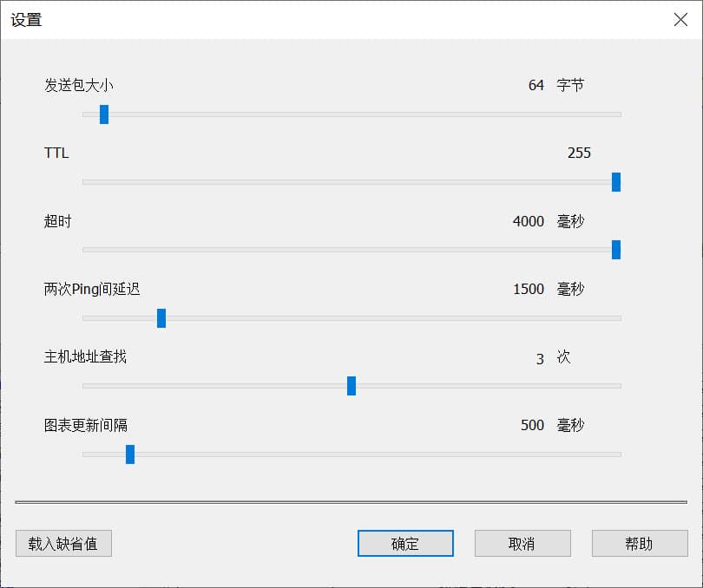Click the 超时 slider track to decrease value
Viewport: 703px width, 588px height.
(347, 251)
